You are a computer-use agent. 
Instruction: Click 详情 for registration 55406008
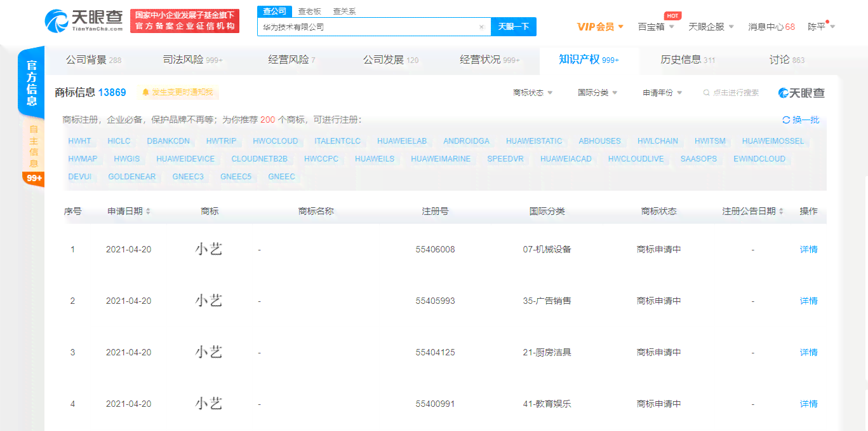pyautogui.click(x=808, y=249)
